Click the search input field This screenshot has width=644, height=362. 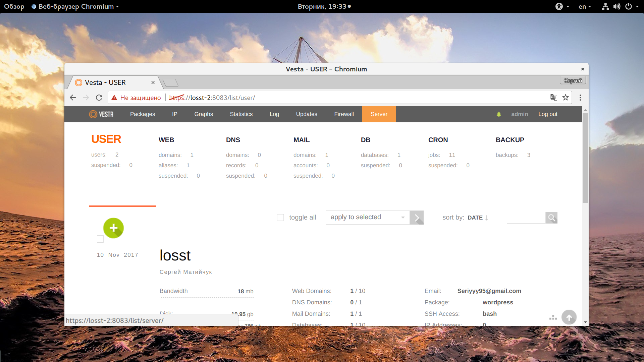click(x=526, y=218)
